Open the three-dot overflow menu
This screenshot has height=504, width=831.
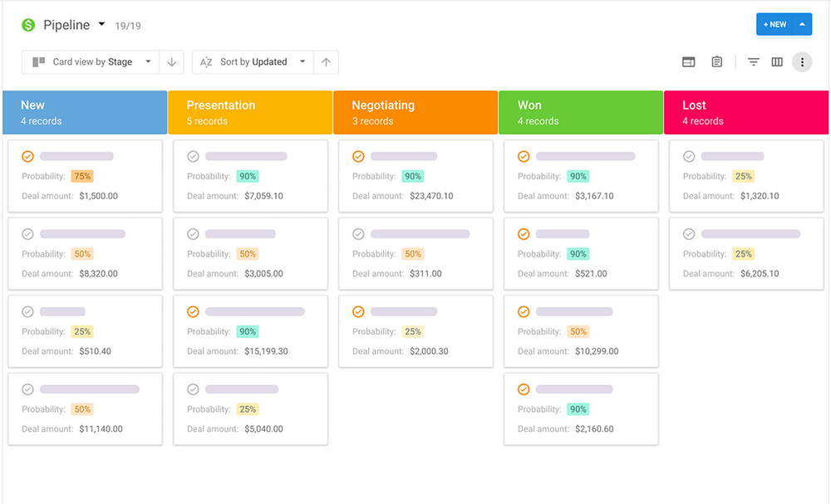coord(802,61)
